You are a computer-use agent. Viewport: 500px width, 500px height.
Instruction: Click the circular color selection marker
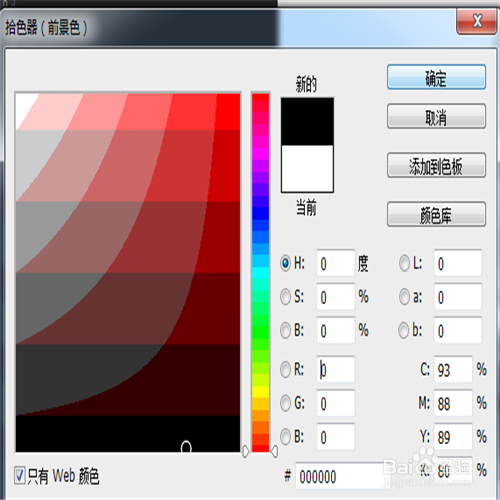point(186,447)
